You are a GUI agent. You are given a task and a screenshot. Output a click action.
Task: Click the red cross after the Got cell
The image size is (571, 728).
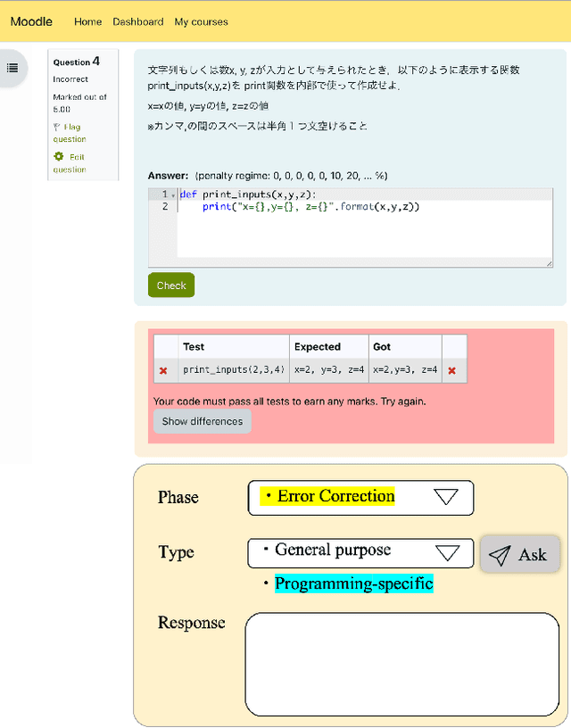pos(452,370)
